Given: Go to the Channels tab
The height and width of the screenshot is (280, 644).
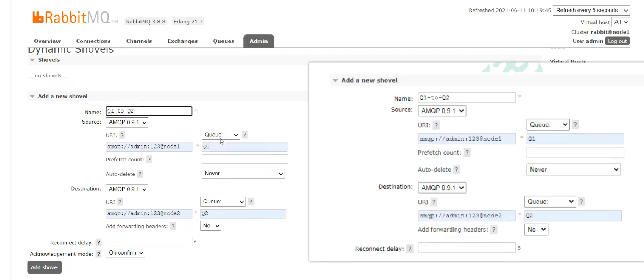Looking at the screenshot, I should (139, 41).
